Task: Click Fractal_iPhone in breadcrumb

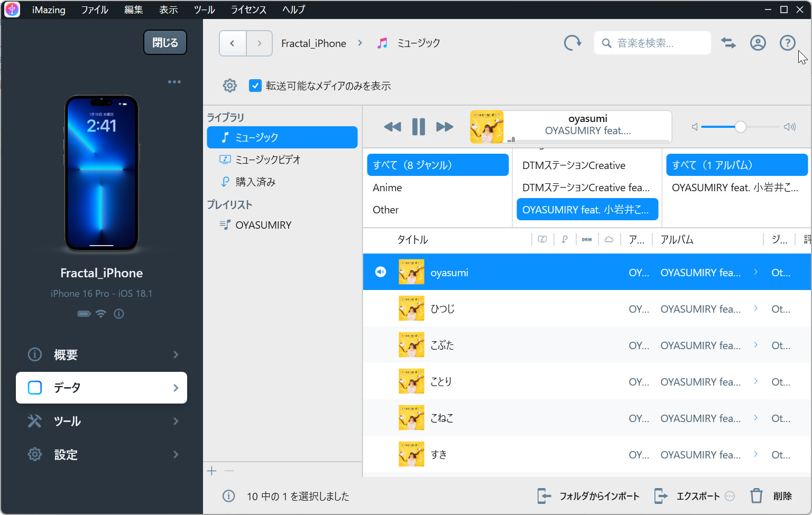Action: (x=313, y=43)
